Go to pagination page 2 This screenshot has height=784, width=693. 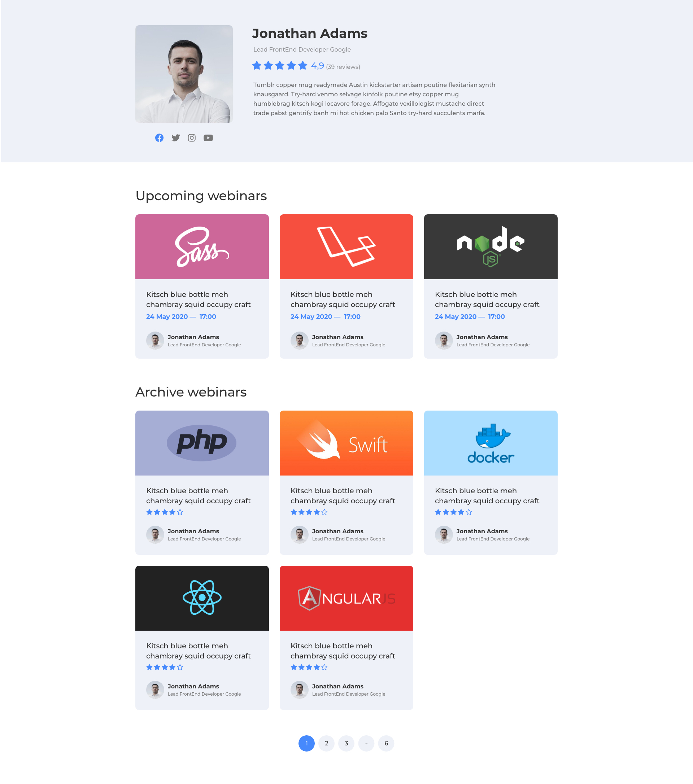pos(327,743)
